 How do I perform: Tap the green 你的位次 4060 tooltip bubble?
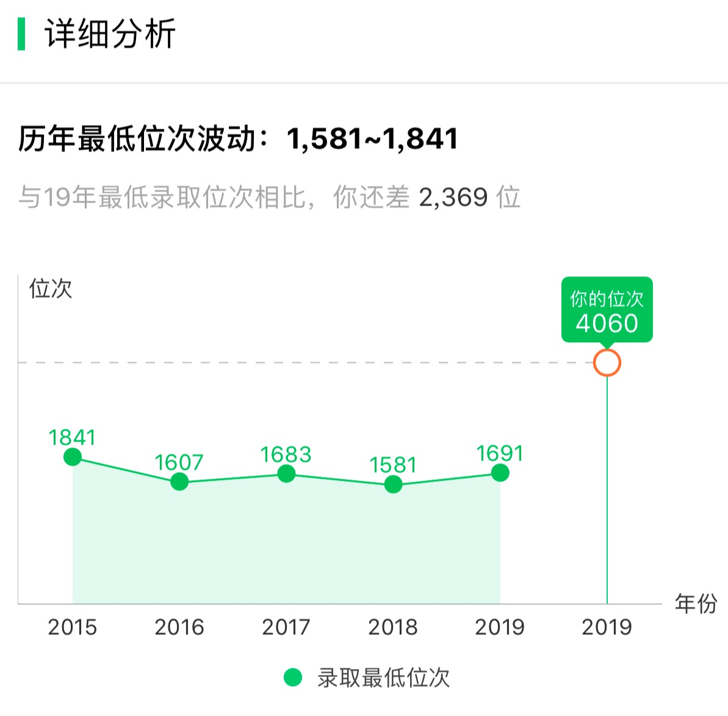[607, 310]
